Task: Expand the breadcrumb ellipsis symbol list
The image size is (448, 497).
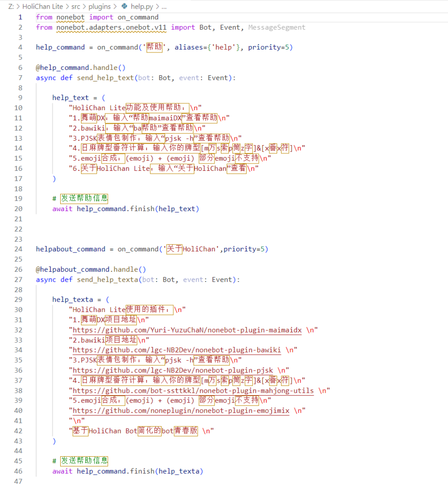Action: tap(164, 6)
